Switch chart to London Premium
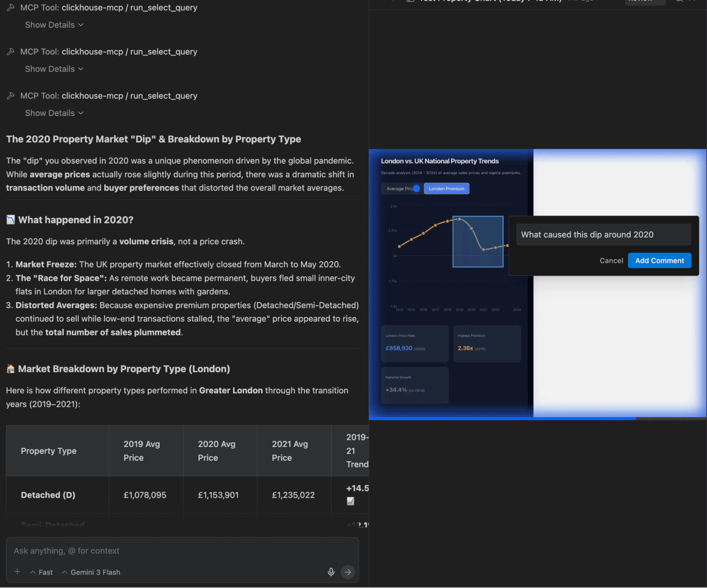The image size is (707, 588). pyautogui.click(x=446, y=188)
